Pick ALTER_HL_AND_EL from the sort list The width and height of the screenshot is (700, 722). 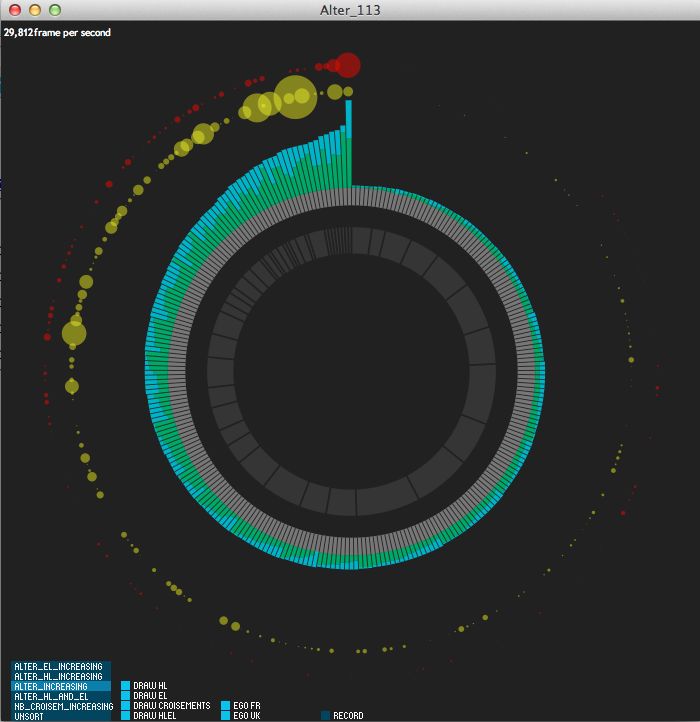click(60, 696)
